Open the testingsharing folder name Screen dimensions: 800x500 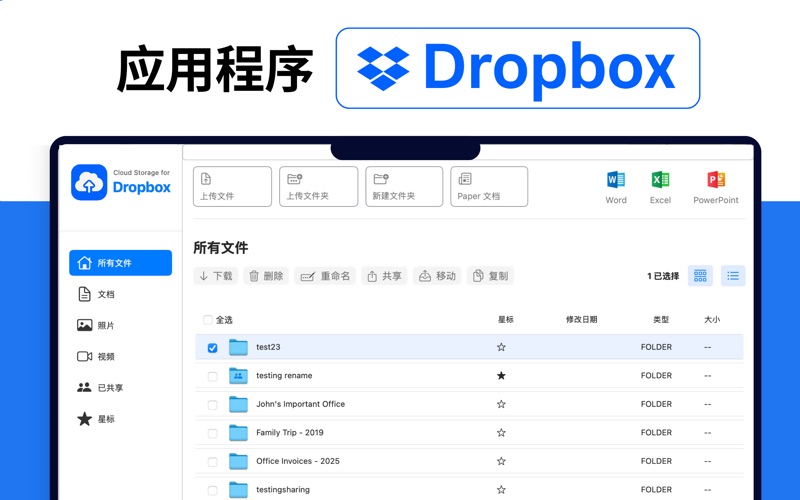pos(283,490)
